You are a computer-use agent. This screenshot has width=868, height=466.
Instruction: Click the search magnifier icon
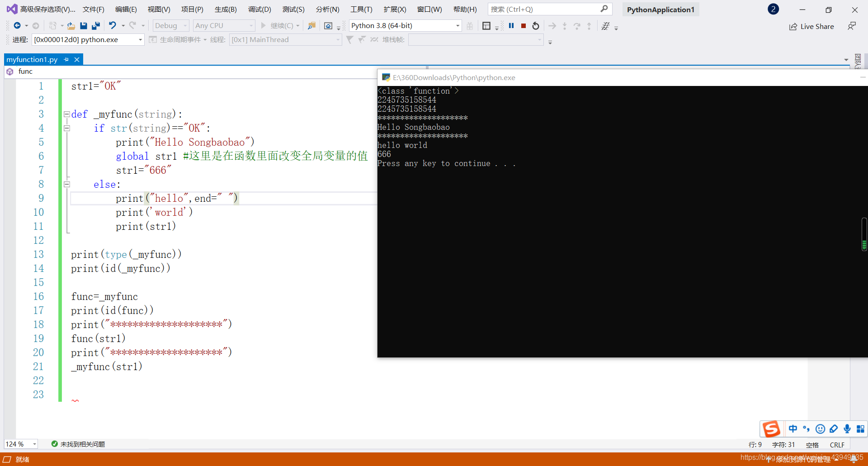[604, 9]
